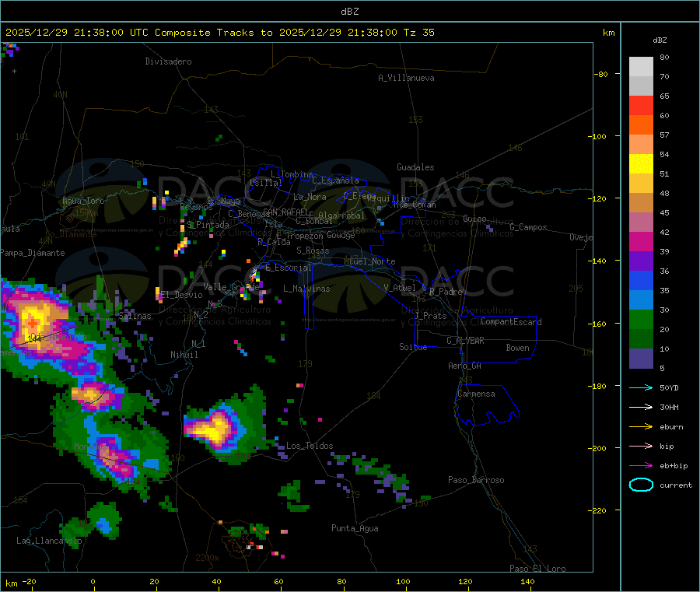Click the yellow eburn arrow in legend
Screen dimensions: 700x592
click(x=641, y=426)
